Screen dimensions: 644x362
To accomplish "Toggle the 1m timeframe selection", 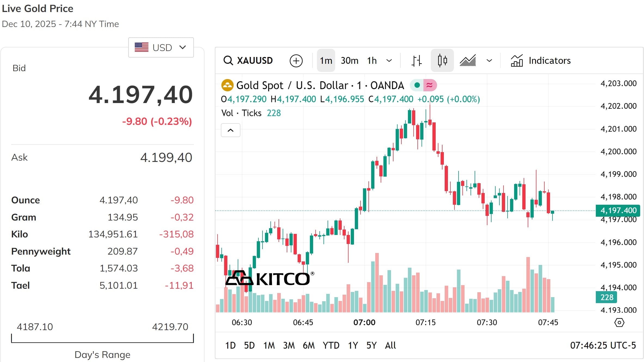I will (x=326, y=61).
